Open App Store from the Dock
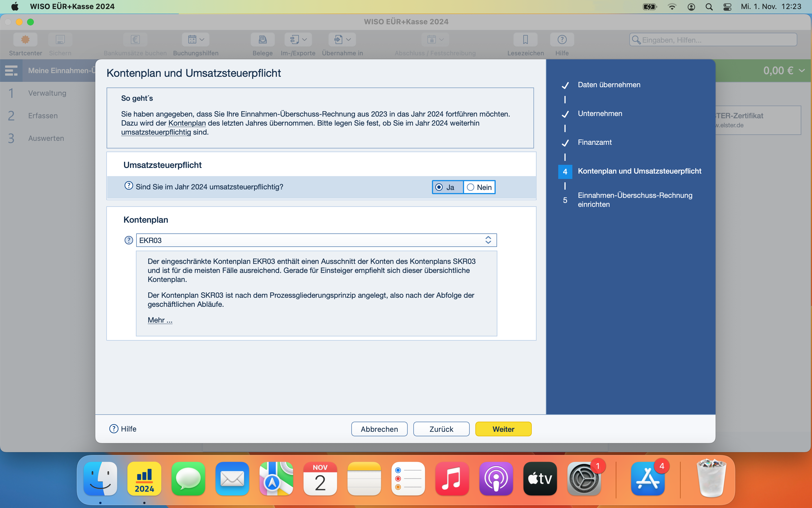 click(648, 478)
